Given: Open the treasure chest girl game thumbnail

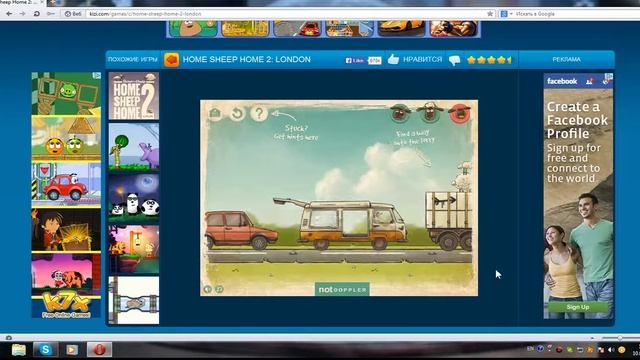Looking at the screenshot, I should [x=66, y=230].
